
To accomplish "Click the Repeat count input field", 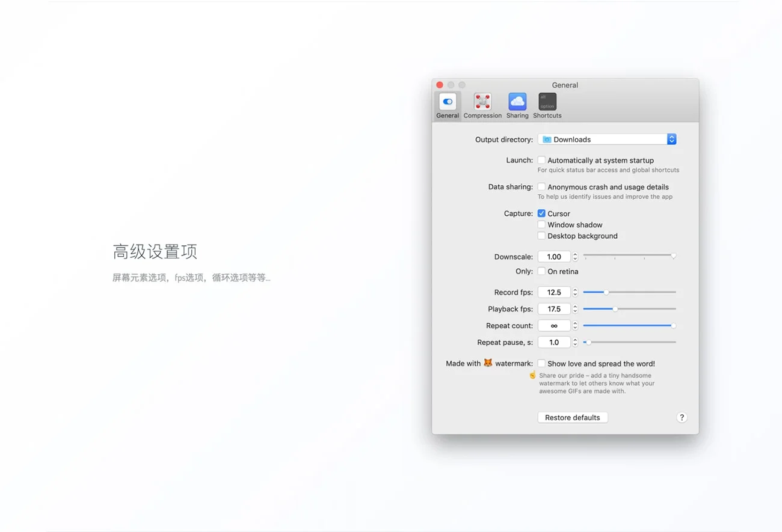I will point(554,326).
